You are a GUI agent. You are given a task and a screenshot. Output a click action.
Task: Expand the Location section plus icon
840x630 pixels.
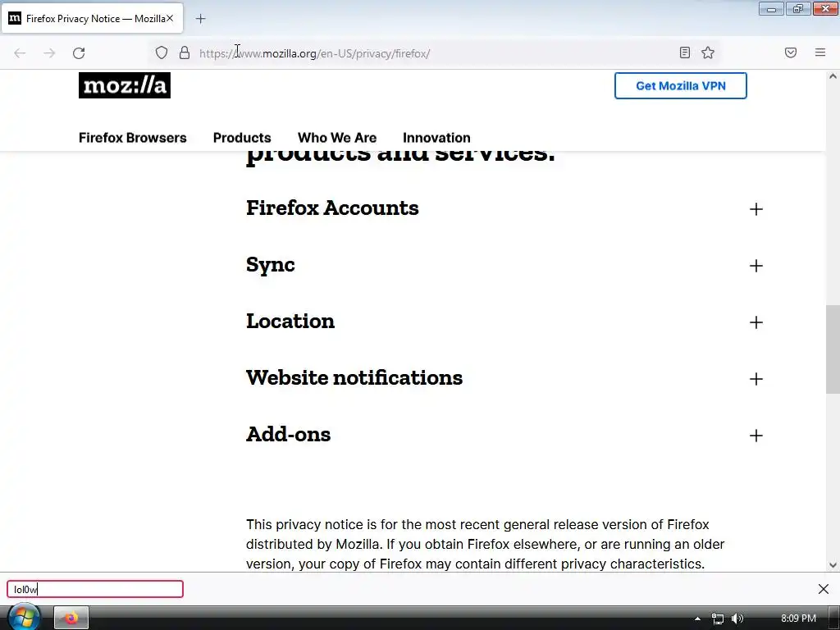point(756,322)
